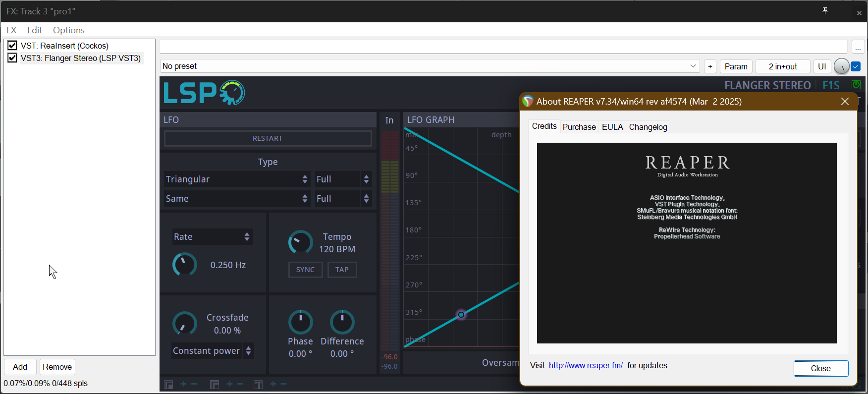Image resolution: width=868 pixels, height=394 pixels.
Task: Toggle the SYNC tempo button
Action: click(306, 270)
